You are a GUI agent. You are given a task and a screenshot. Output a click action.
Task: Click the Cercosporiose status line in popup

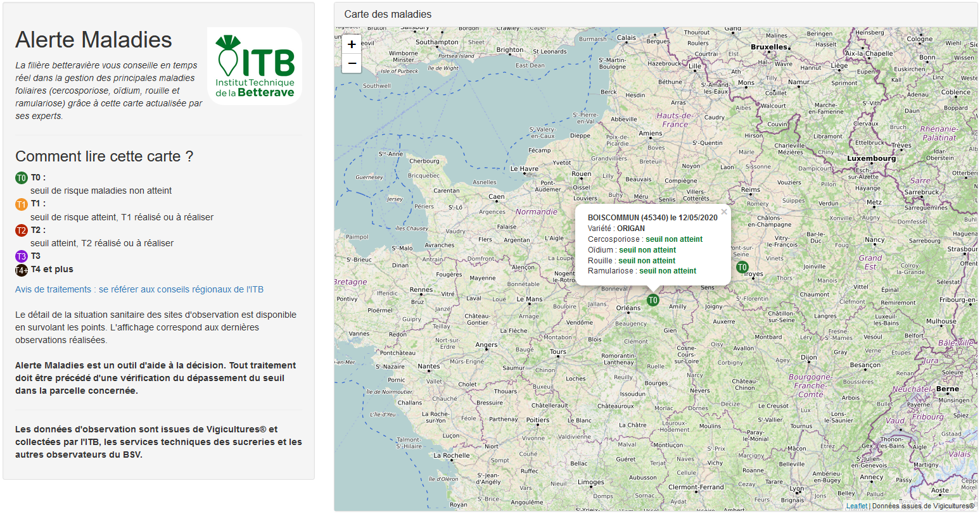click(646, 239)
